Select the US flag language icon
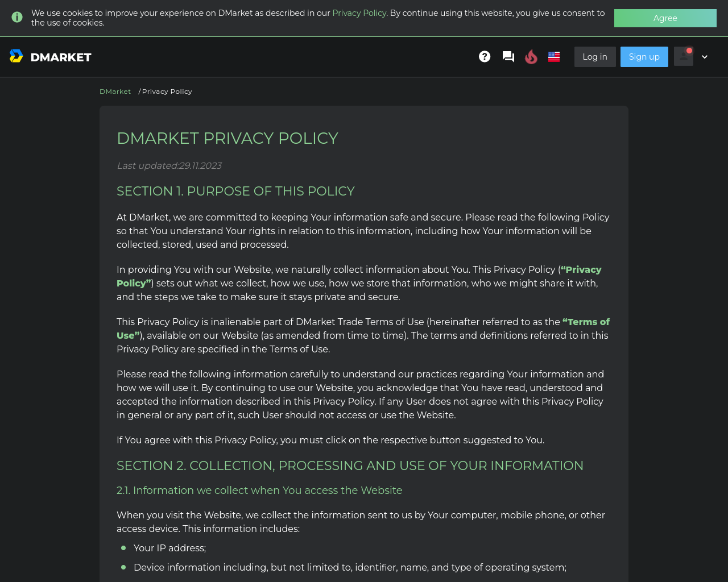The height and width of the screenshot is (582, 728). tap(554, 57)
